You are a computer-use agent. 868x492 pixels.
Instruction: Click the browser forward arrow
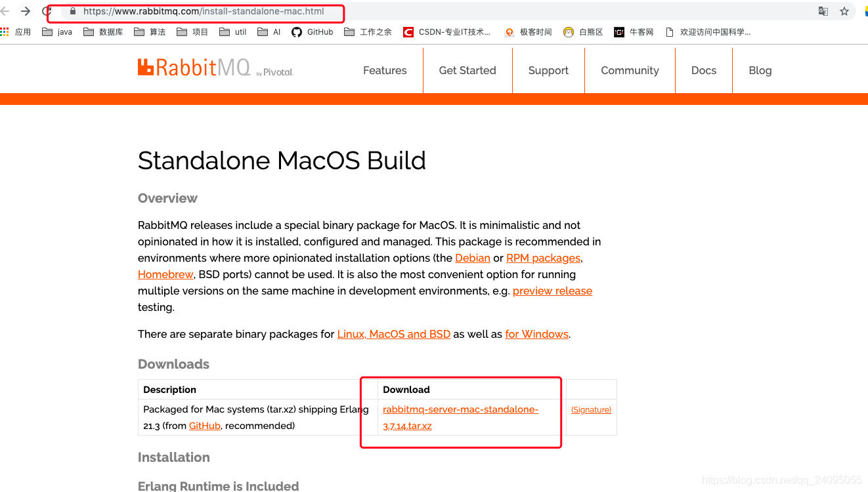click(26, 11)
